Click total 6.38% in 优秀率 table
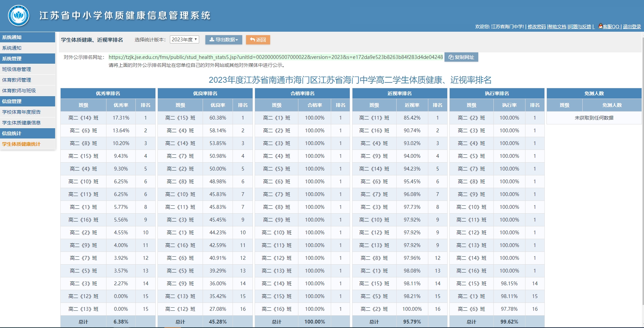This screenshot has height=328, width=644. click(121, 322)
